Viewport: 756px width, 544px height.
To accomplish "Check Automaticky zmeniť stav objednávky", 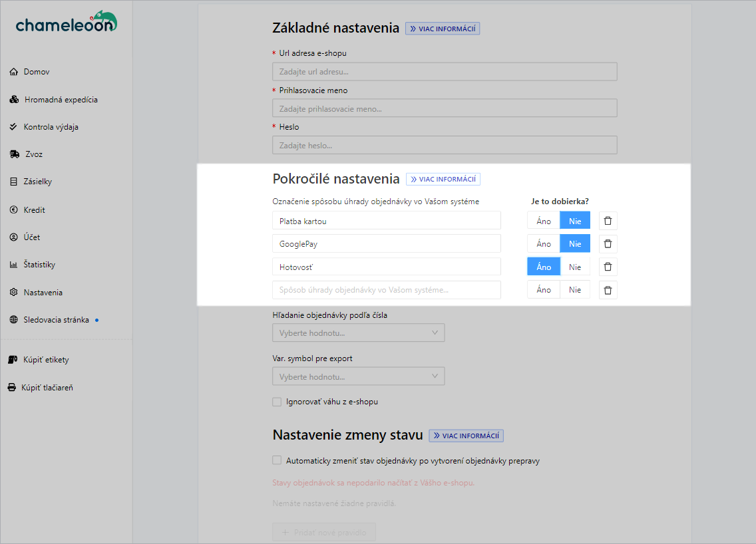I will tap(277, 460).
